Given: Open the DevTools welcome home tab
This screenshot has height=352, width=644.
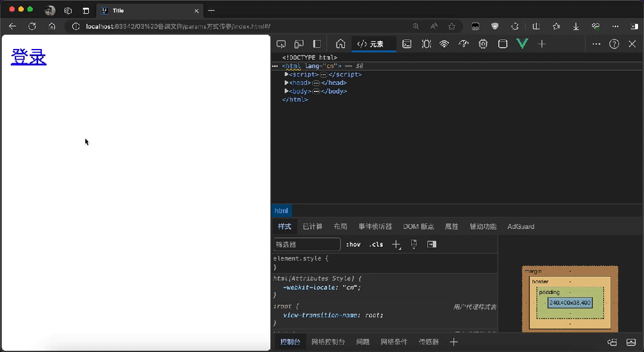Looking at the screenshot, I should [340, 44].
